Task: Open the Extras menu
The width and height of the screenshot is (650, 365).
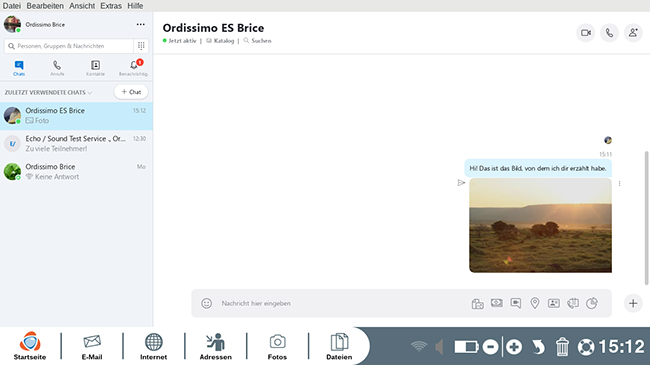Action: 111,6
